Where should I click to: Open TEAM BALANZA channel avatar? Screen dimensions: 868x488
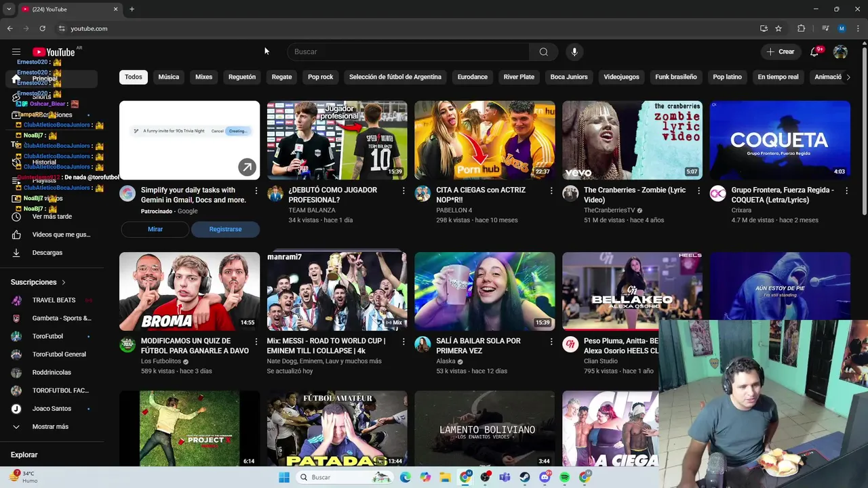click(x=275, y=194)
